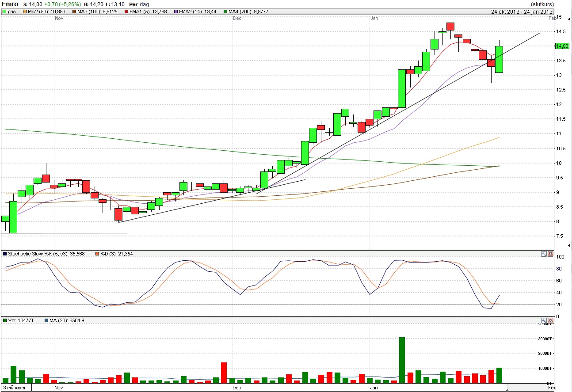Open Stochastic indicator settings wrench icon

coord(544,254)
